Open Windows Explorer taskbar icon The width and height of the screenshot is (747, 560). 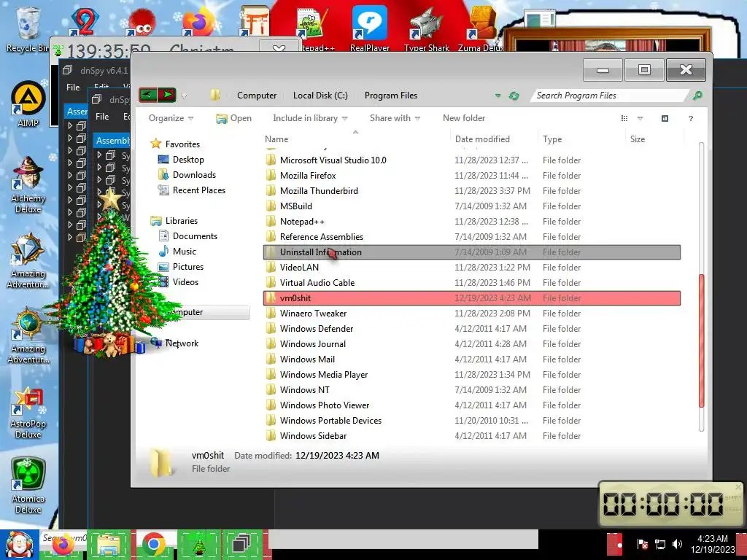point(109,544)
